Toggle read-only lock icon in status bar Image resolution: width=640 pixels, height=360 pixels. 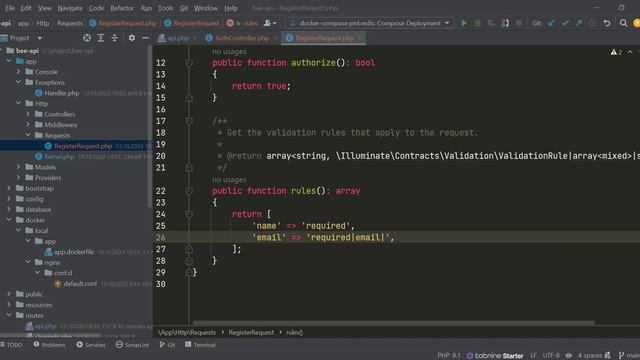[x=608, y=356]
